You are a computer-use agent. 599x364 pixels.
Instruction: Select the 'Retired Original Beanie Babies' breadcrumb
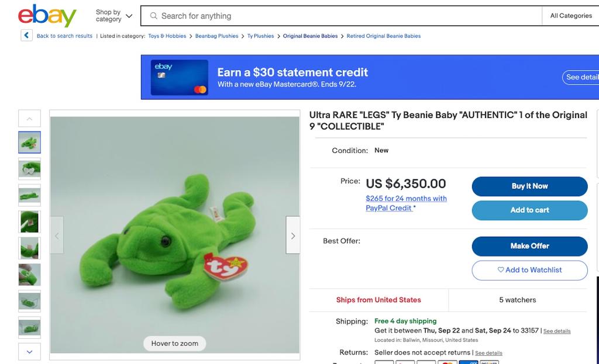(383, 36)
